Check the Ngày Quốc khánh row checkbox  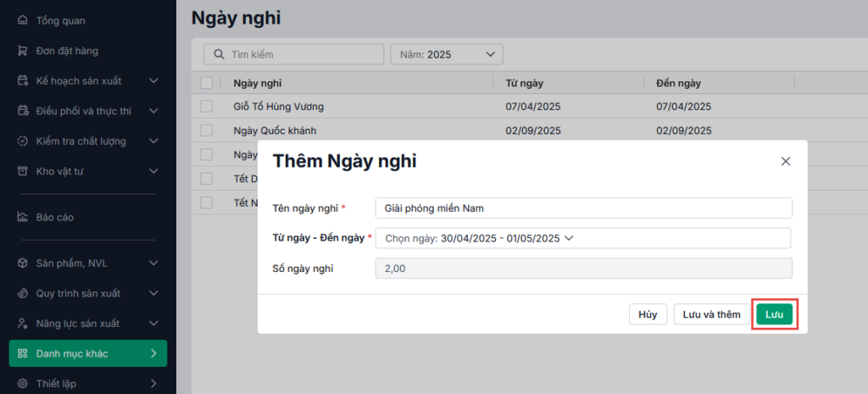pos(207,130)
